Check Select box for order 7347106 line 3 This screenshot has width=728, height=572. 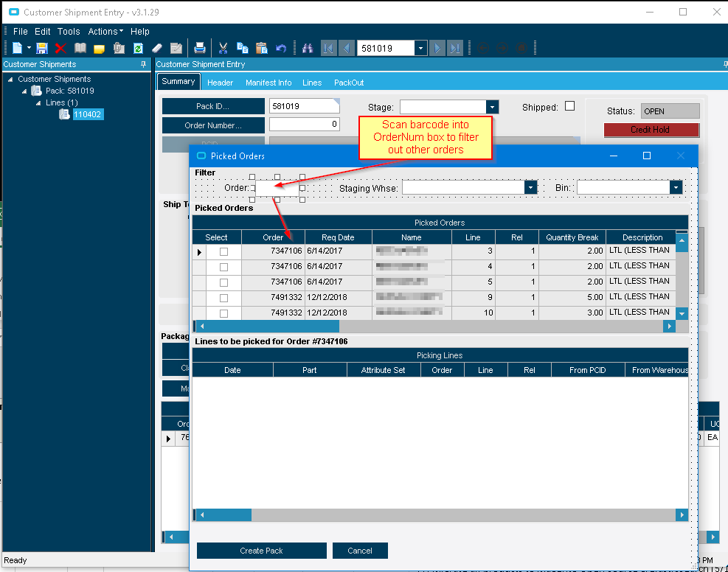223,251
